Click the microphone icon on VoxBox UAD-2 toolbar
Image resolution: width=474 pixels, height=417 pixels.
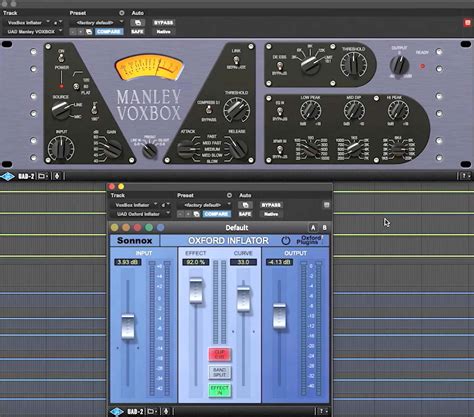(57, 176)
